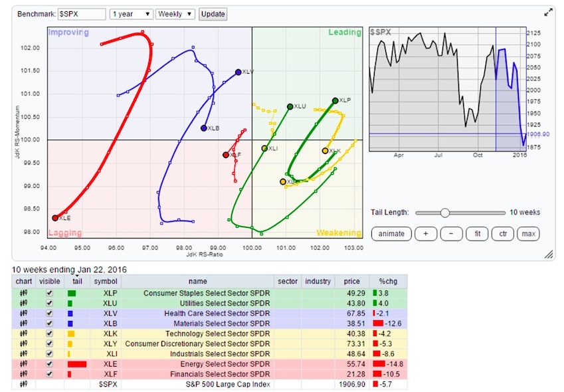Open chart icon for XLV row
Screen dimensions: 564x392
click(x=23, y=313)
